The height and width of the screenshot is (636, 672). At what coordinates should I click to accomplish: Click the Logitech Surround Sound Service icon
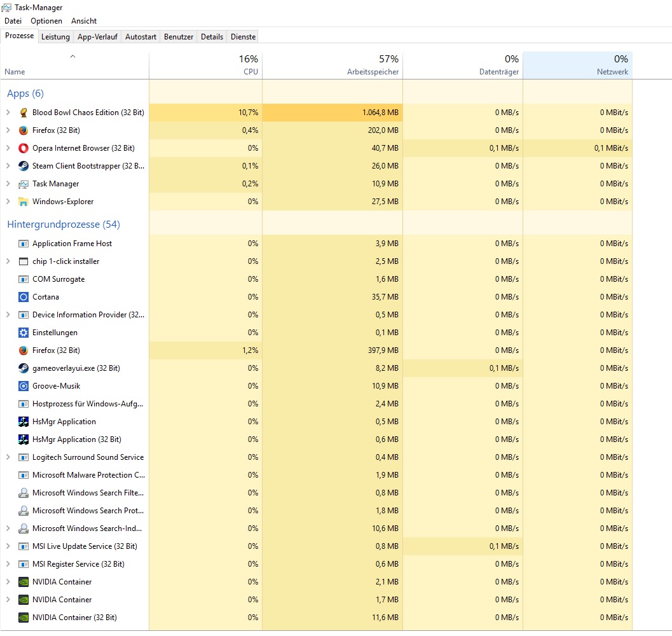coord(24,457)
